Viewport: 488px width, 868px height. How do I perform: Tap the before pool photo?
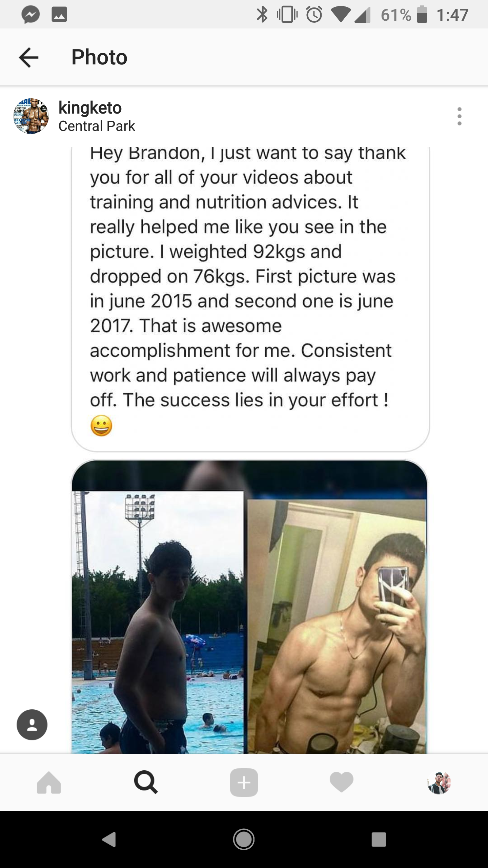click(158, 622)
